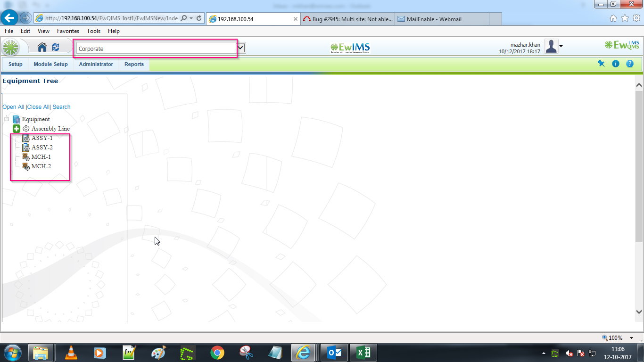Open Excel from taskbar
Viewport: 644px width, 362px height.
click(363, 353)
